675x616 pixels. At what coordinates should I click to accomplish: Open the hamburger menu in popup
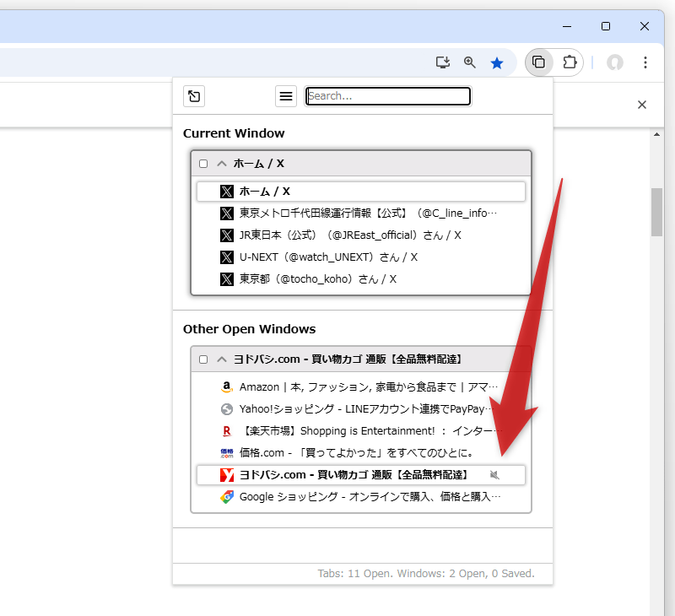click(286, 96)
